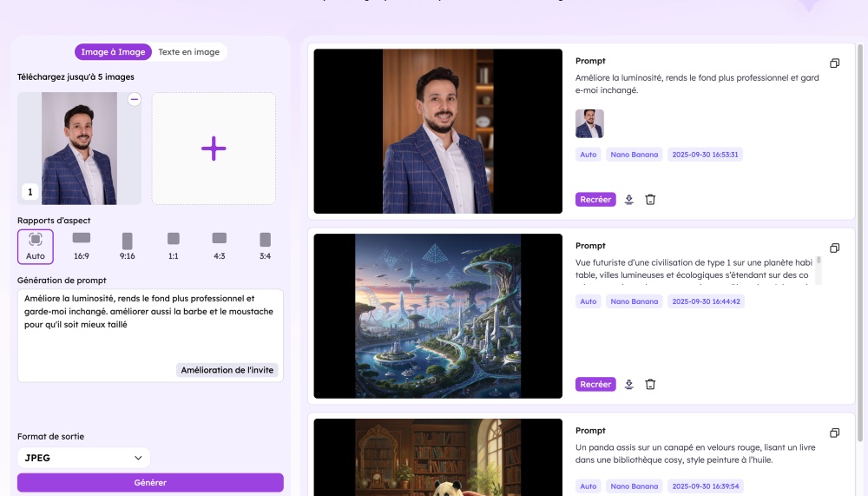868x496 pixels.
Task: Remove uploaded image with minus icon
Action: (x=134, y=99)
